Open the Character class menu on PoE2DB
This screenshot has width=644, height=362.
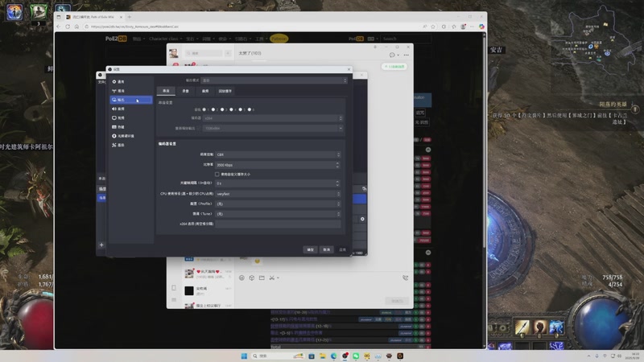[166, 39]
